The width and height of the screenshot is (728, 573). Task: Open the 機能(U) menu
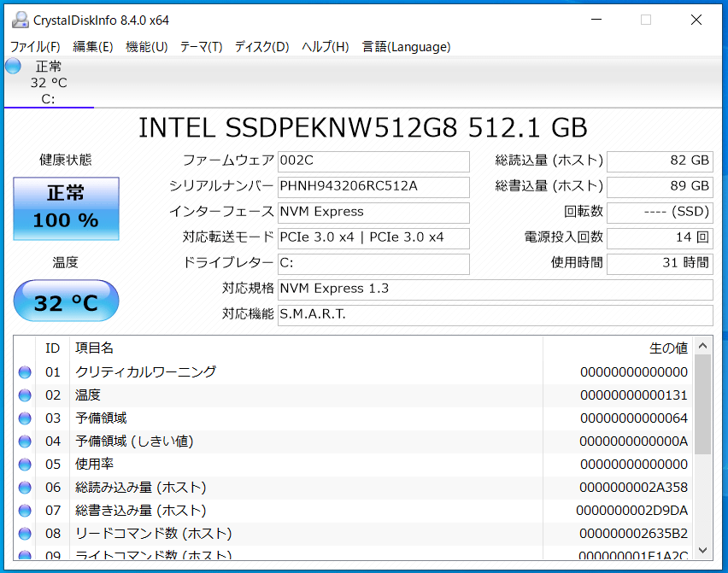[147, 47]
